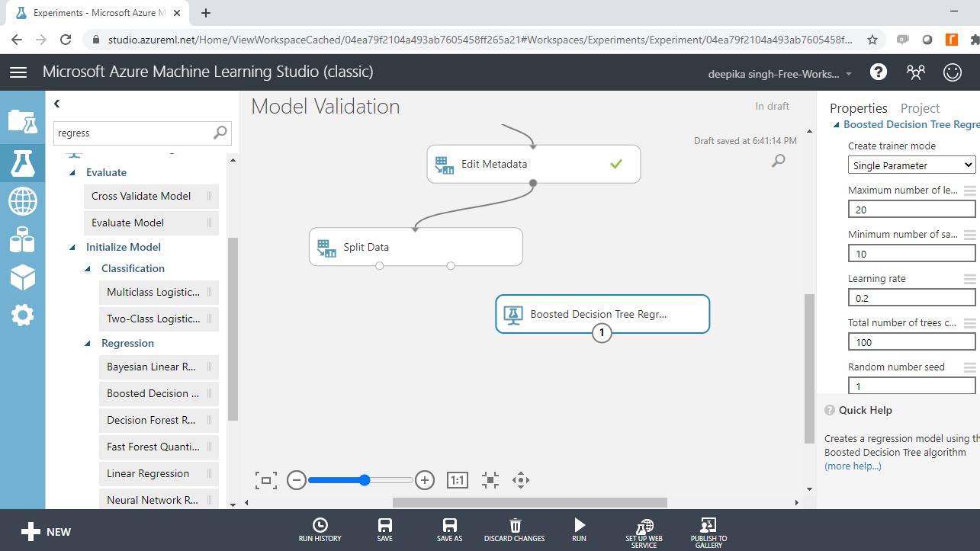This screenshot has height=551, width=980.
Task: Select the Boosted Decision Tree Regression canvas module
Action: (602, 314)
